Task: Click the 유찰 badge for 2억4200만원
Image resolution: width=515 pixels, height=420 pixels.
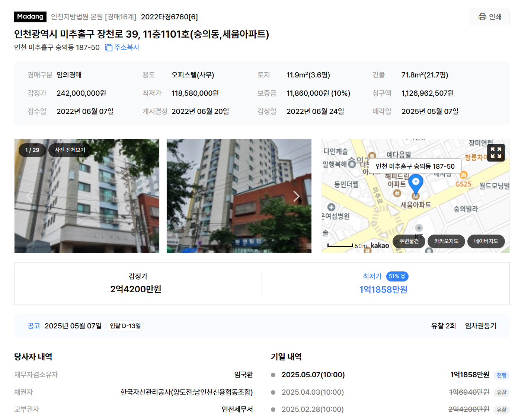Action: click(x=501, y=410)
